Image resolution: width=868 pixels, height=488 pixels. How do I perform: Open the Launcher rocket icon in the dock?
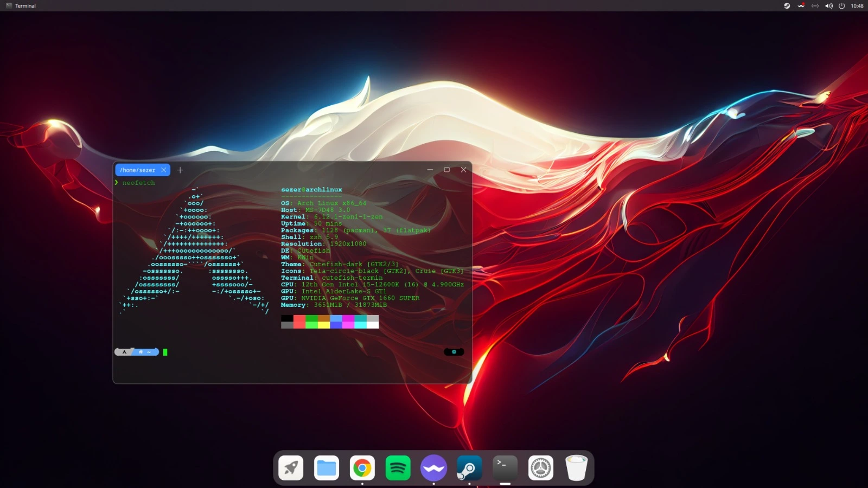(x=291, y=467)
